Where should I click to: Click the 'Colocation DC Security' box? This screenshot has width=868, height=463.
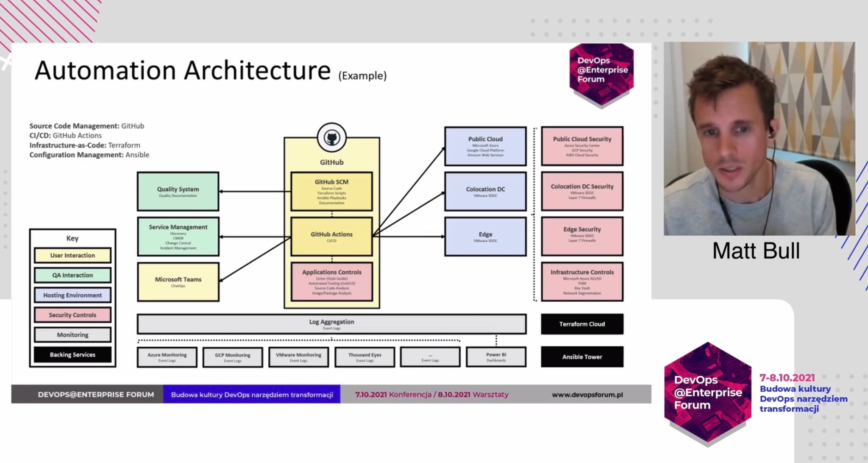pyautogui.click(x=582, y=191)
